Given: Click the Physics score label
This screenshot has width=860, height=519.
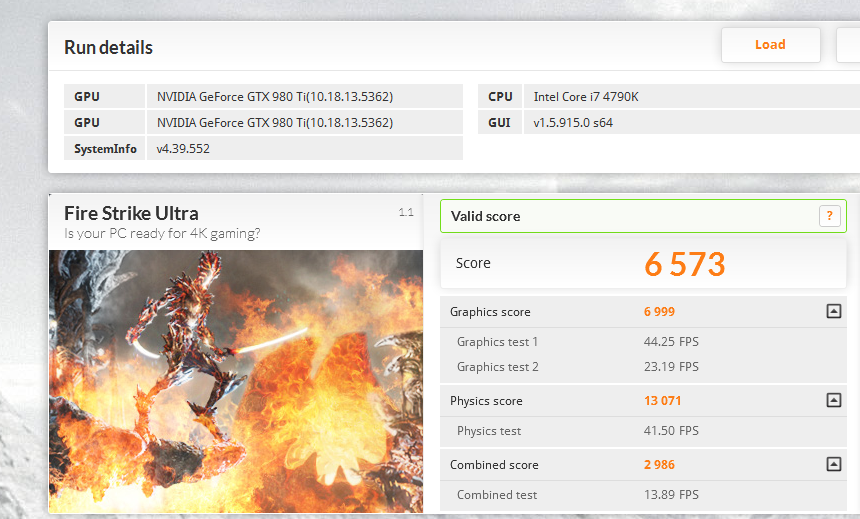Looking at the screenshot, I should [486, 401].
